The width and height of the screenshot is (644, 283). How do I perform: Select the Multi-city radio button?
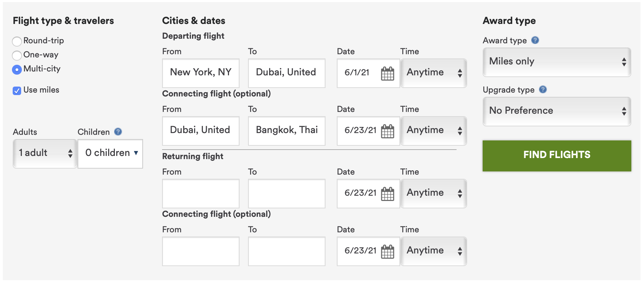(17, 70)
